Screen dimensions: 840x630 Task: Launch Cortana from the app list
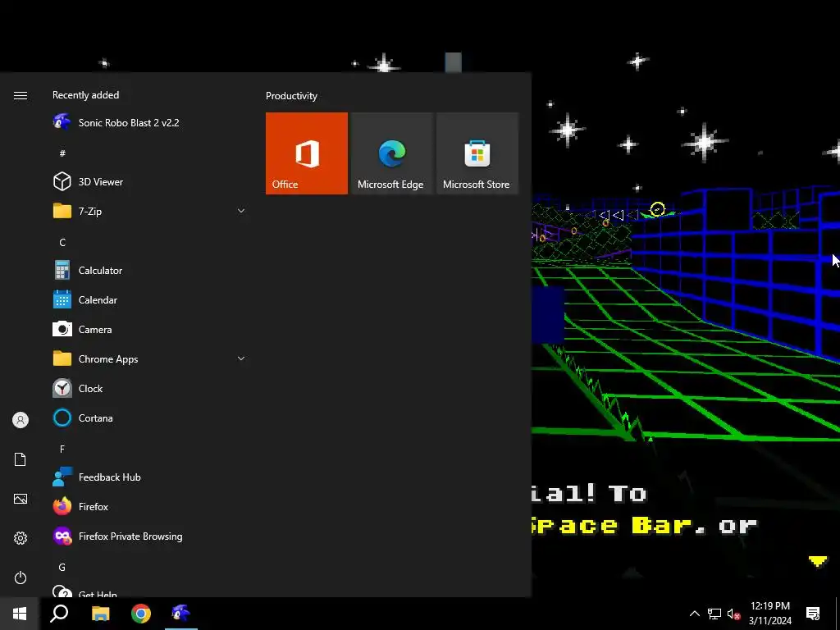[149, 418]
